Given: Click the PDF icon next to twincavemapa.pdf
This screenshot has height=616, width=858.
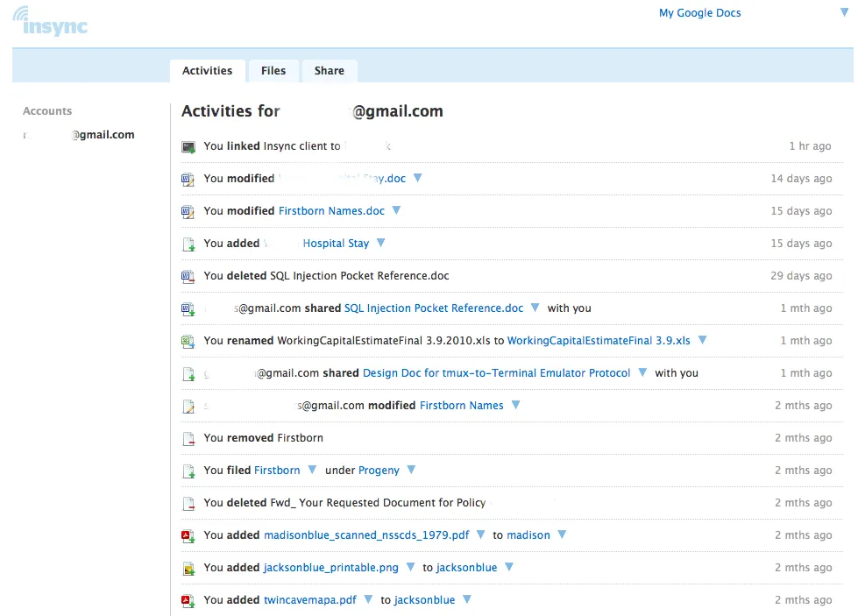Looking at the screenshot, I should [188, 599].
